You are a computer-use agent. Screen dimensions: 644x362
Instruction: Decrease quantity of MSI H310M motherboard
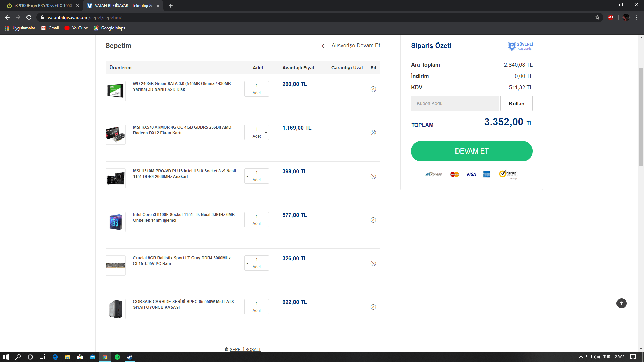pyautogui.click(x=247, y=176)
